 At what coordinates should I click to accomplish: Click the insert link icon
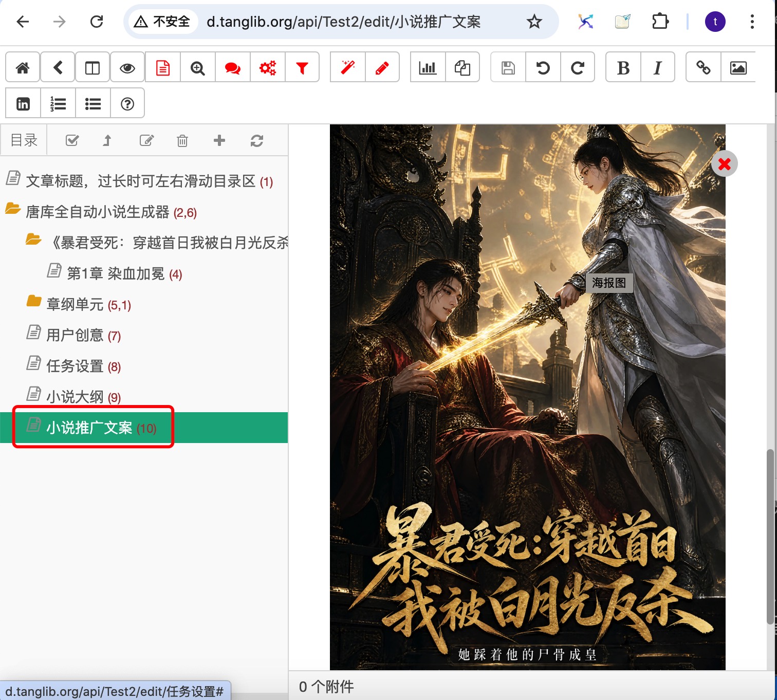click(x=704, y=67)
